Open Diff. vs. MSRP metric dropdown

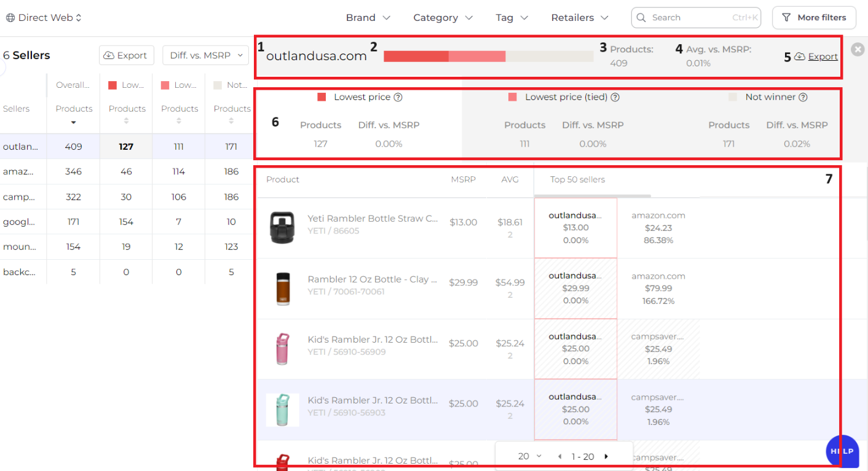pyautogui.click(x=205, y=55)
